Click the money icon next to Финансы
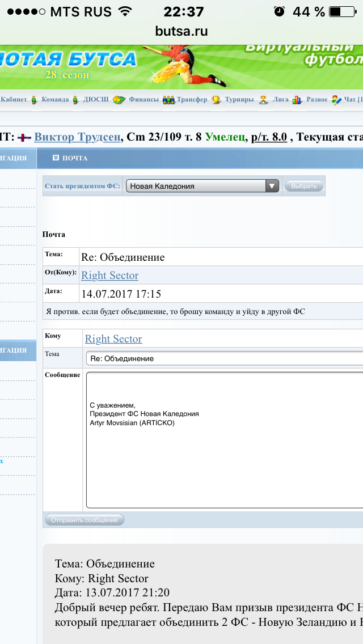Viewport: 363px width, 644px height. coord(119,100)
